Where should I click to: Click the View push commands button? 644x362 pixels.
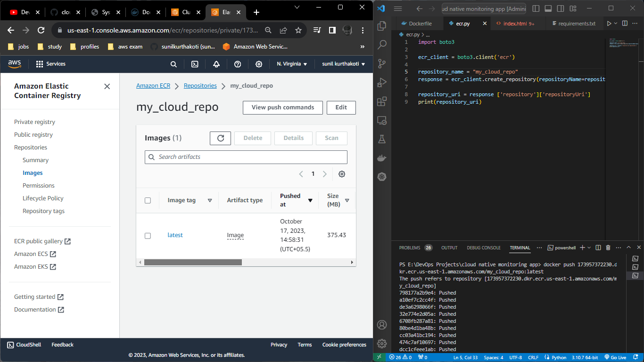282,107
